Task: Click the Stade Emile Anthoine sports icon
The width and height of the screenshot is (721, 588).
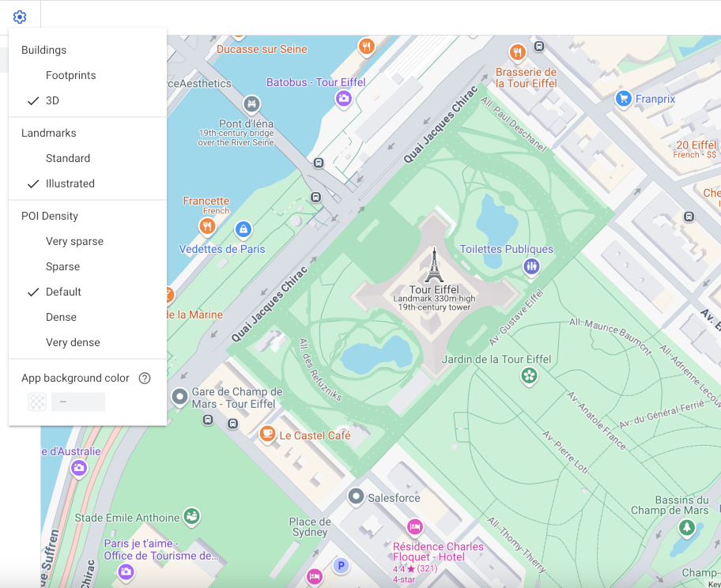Action: [191, 517]
